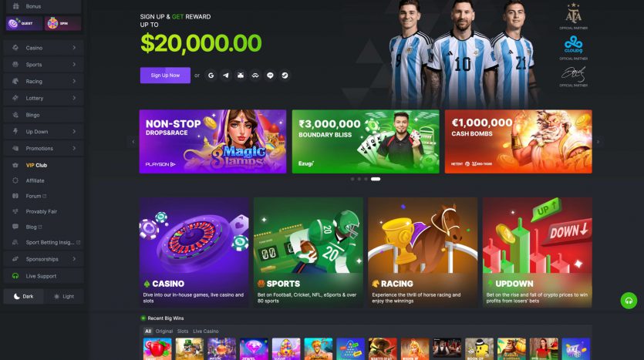Click the Sign Up Now button

pos(165,76)
